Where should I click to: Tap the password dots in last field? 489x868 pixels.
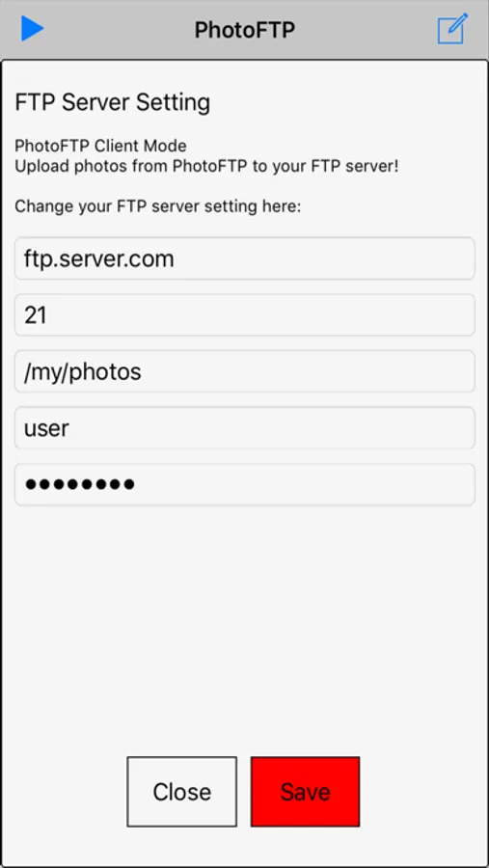pos(80,485)
